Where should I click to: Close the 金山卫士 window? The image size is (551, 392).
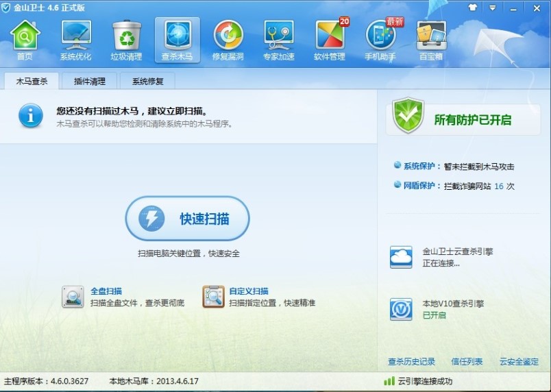click(537, 8)
